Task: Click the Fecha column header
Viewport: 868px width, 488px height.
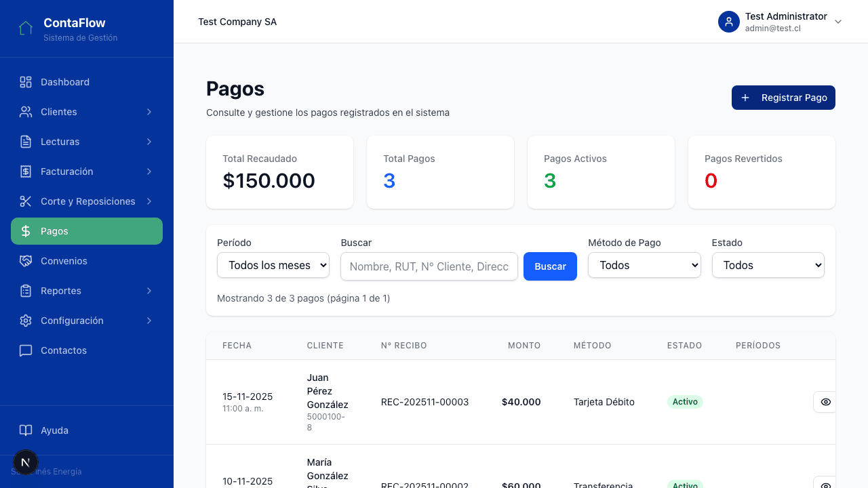Action: coord(237,346)
